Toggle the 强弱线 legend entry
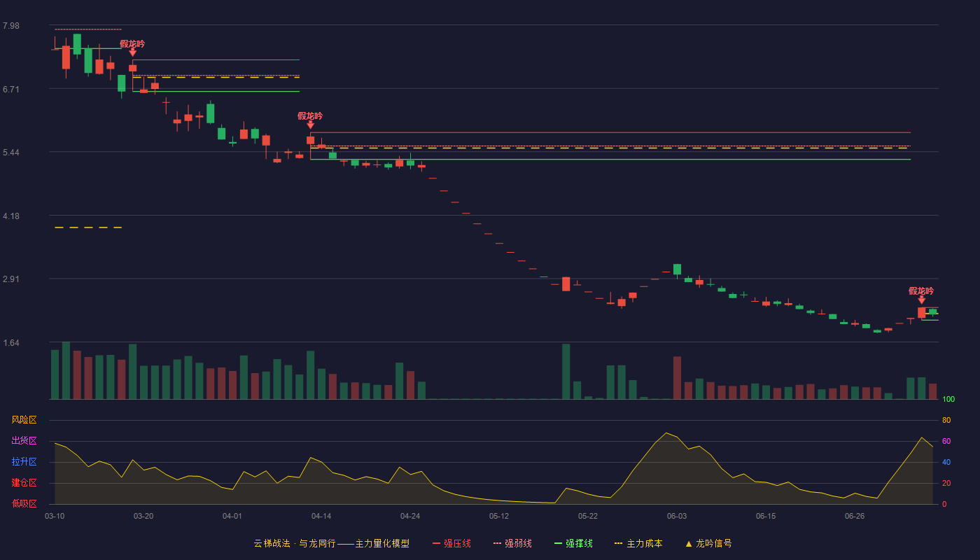The width and height of the screenshot is (980, 560). (512, 543)
